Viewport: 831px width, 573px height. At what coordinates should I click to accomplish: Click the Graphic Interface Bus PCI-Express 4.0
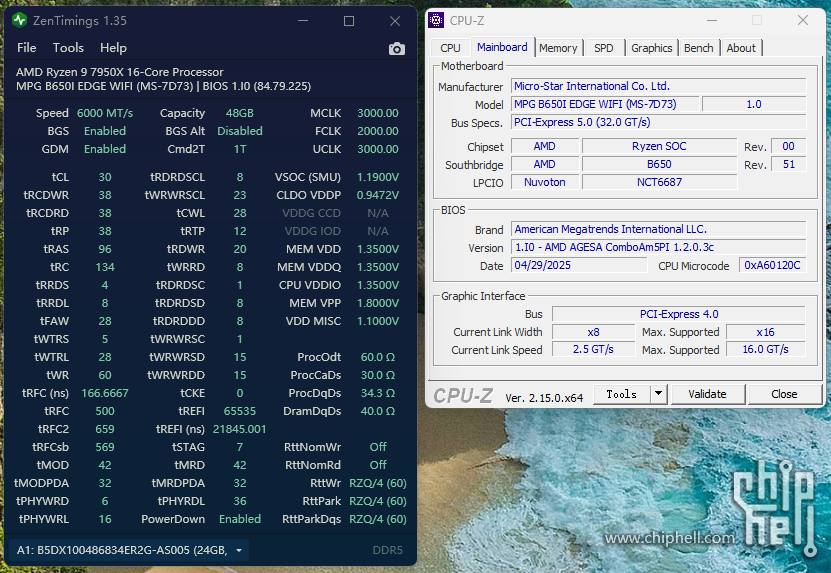[x=679, y=314]
